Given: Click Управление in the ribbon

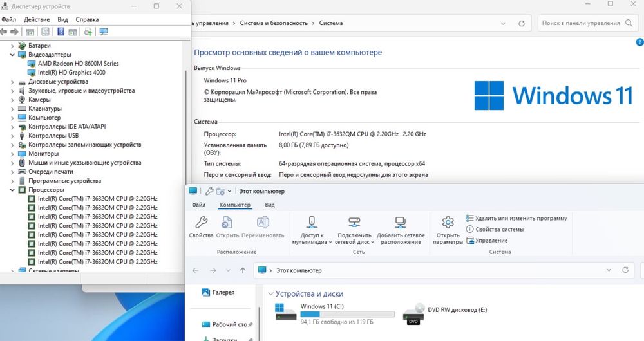Looking at the screenshot, I should (x=487, y=241).
